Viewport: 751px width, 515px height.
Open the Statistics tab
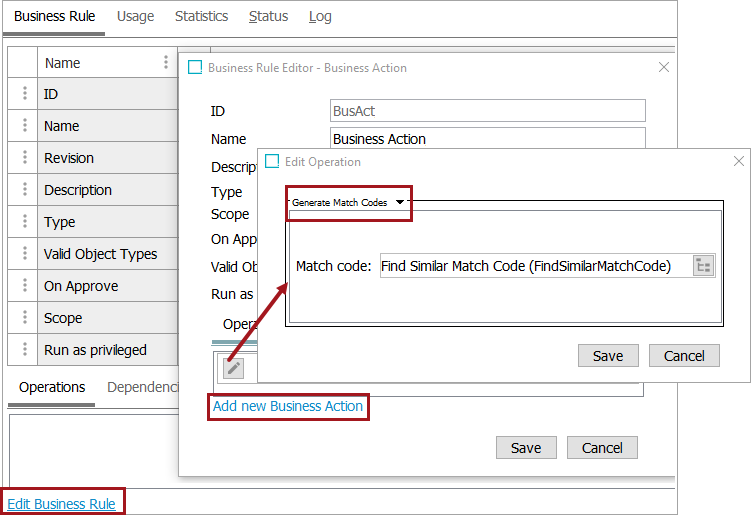pyautogui.click(x=201, y=16)
